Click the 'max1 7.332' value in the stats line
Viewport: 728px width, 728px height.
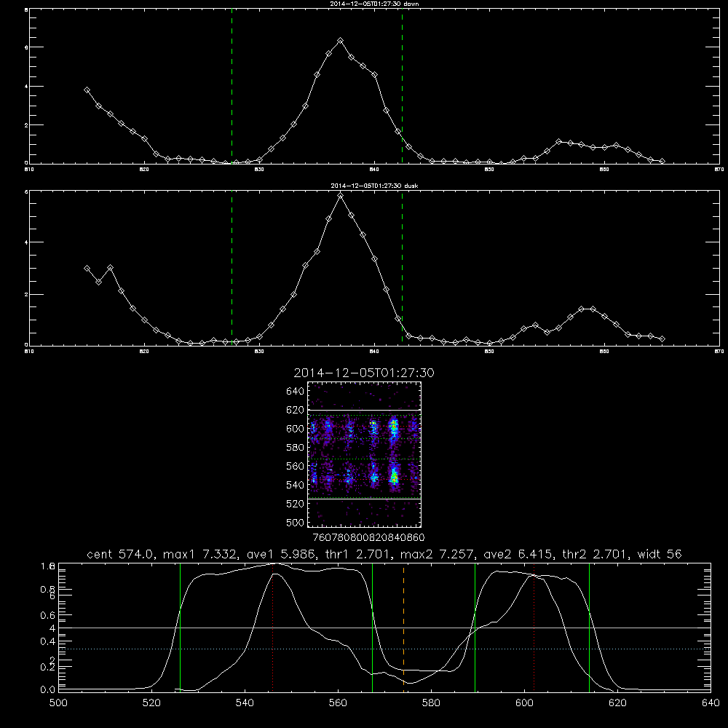199,554
